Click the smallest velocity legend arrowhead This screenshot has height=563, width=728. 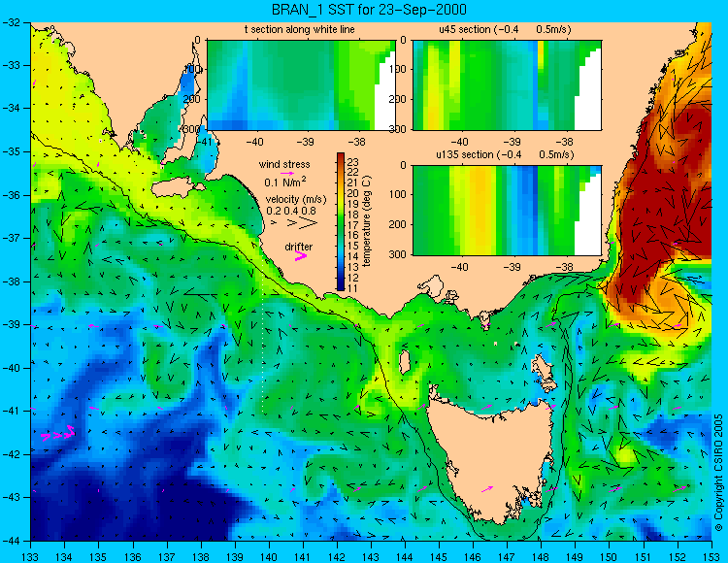tap(274, 223)
